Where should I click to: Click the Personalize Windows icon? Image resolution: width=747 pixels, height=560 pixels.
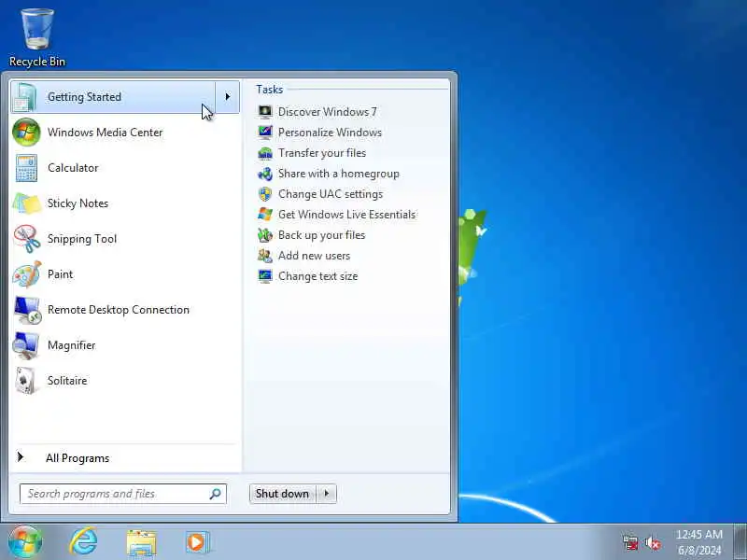pyautogui.click(x=265, y=133)
